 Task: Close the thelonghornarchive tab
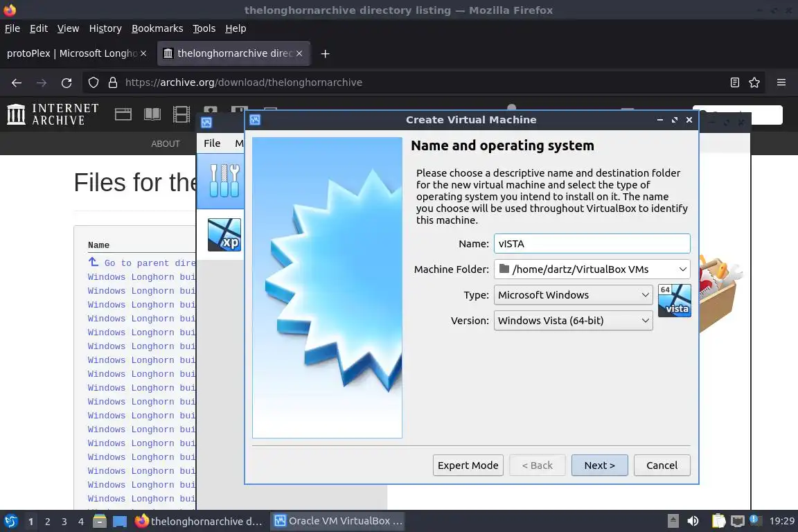coord(299,53)
